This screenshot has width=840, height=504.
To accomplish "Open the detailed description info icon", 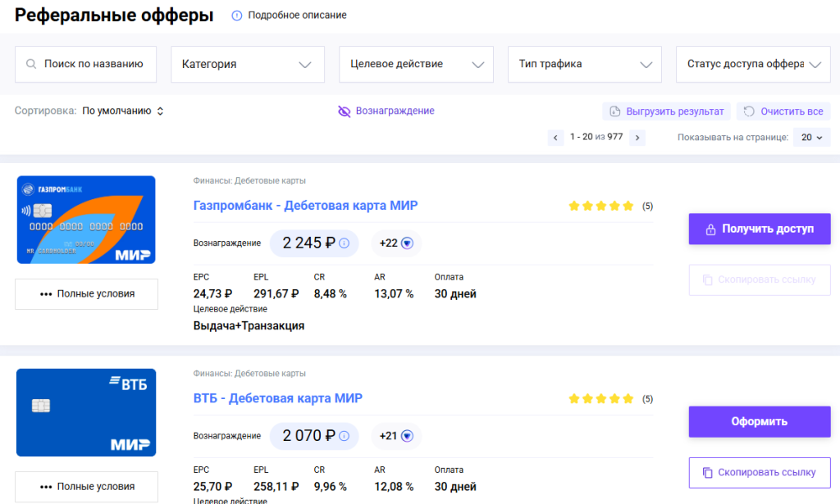I will pos(237,16).
